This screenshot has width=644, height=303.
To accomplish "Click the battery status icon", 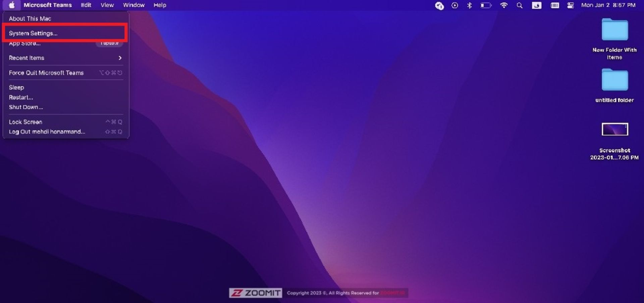I will 486,5.
